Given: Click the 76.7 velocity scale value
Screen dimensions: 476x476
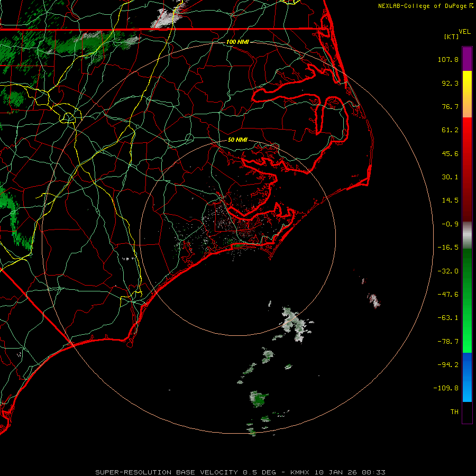Looking at the screenshot, I should (450, 106).
